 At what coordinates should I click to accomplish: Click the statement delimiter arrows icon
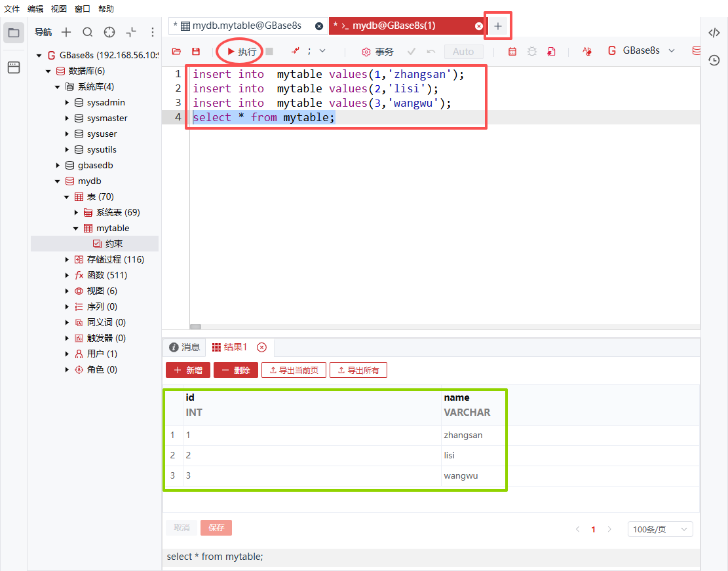[x=295, y=51]
